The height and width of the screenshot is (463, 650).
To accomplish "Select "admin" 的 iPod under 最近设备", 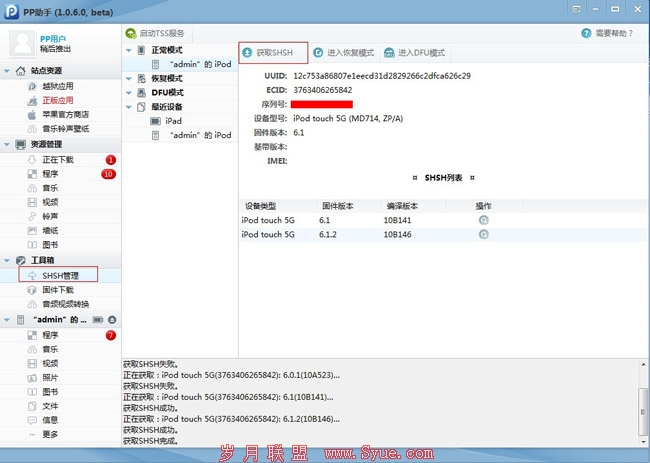I will pos(180,135).
